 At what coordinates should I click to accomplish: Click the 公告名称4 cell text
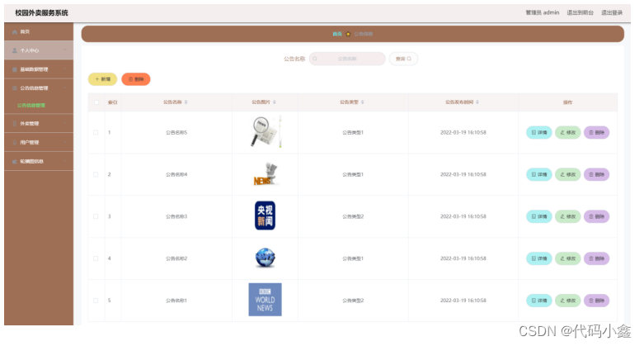coord(176,174)
